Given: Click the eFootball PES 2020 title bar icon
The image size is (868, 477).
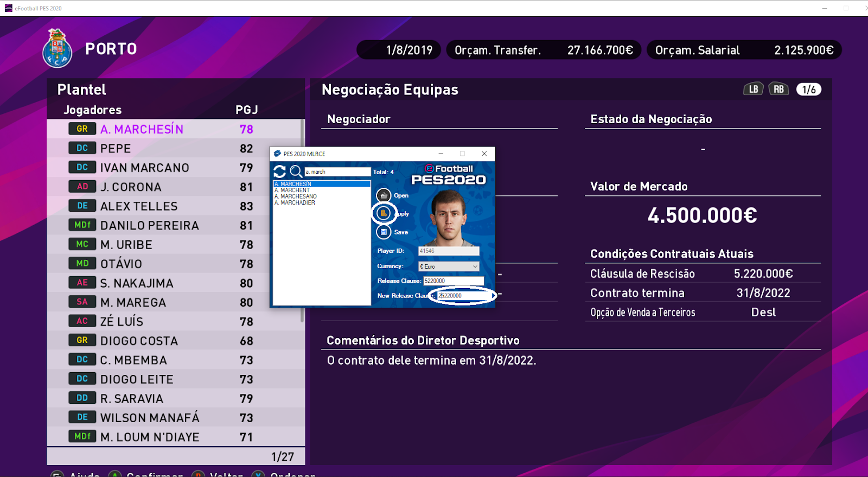Looking at the screenshot, I should click(8, 8).
